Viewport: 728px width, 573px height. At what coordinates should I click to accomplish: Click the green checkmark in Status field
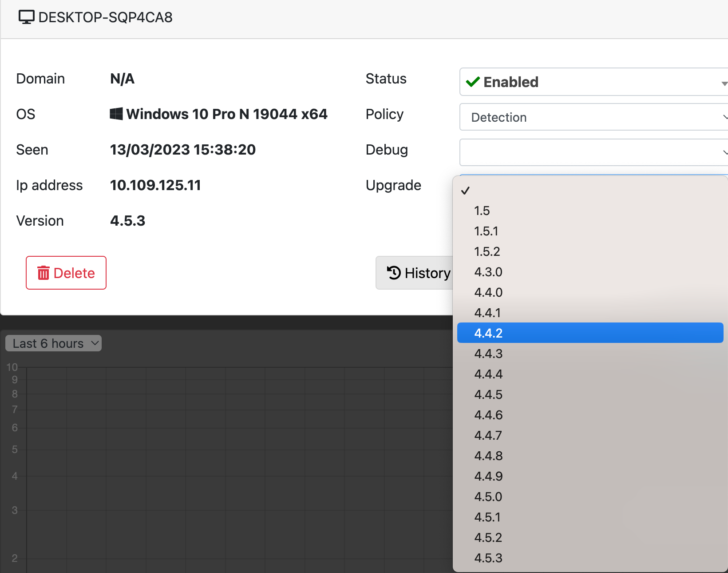[473, 82]
